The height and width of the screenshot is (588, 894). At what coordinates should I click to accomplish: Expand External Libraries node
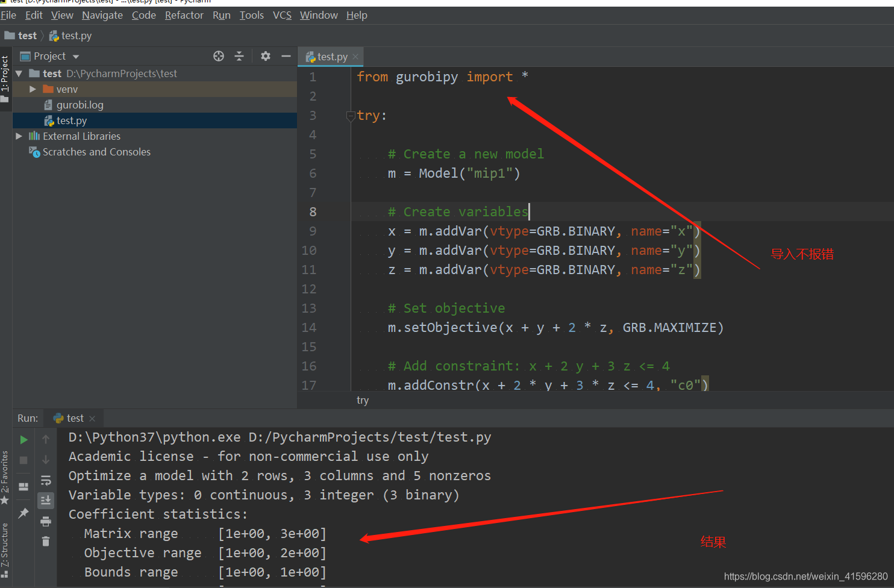(19, 136)
